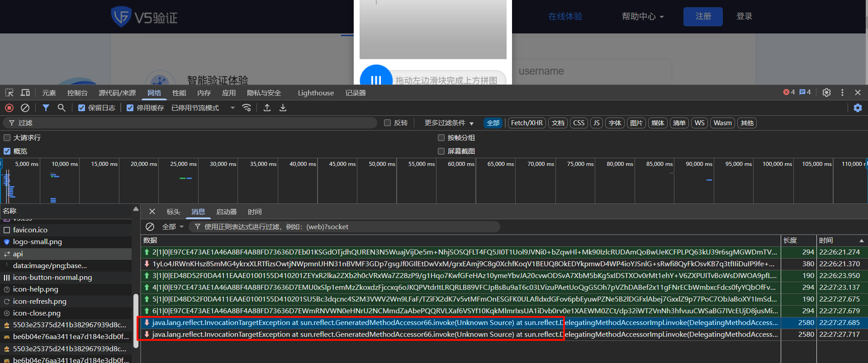Open network settings blue gear

pyautogui.click(x=858, y=108)
